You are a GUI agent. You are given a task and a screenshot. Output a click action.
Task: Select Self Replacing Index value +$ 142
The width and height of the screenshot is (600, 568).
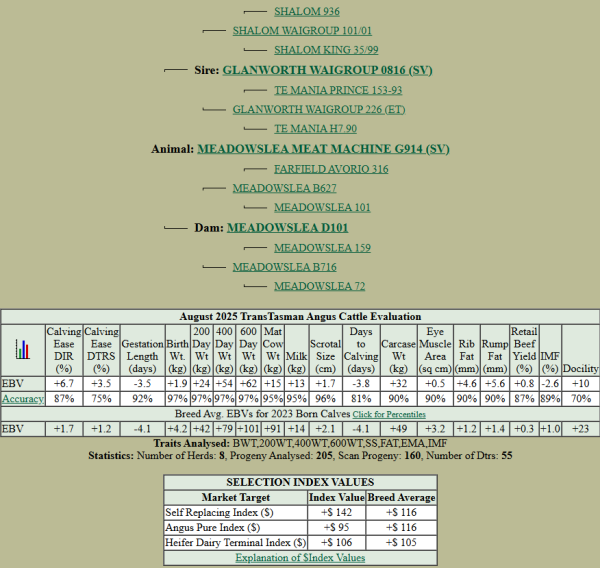tap(336, 513)
